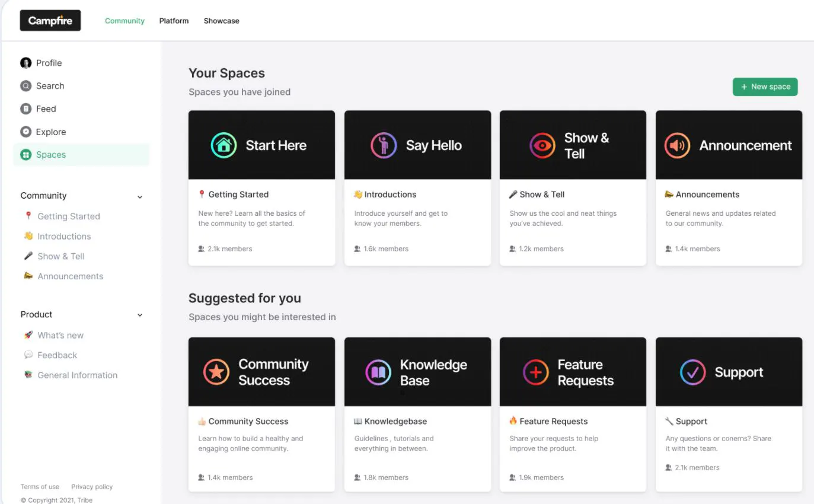This screenshot has width=814, height=504.
Task: Click '1.9k members' on Feature Requests card
Action: pyautogui.click(x=541, y=477)
